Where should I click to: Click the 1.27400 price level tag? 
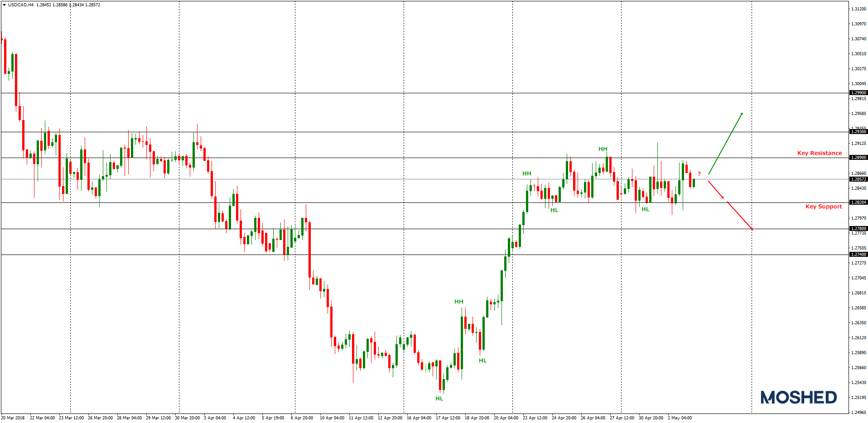point(860,255)
